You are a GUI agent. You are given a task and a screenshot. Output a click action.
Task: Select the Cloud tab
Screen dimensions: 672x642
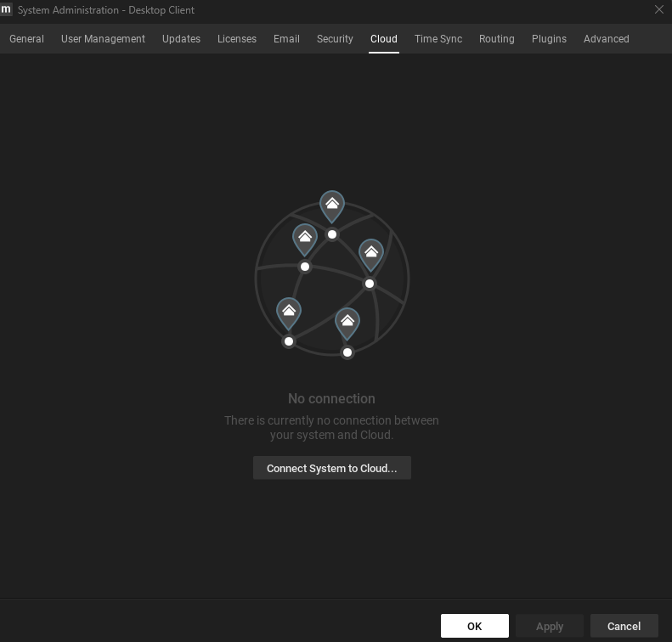384,39
